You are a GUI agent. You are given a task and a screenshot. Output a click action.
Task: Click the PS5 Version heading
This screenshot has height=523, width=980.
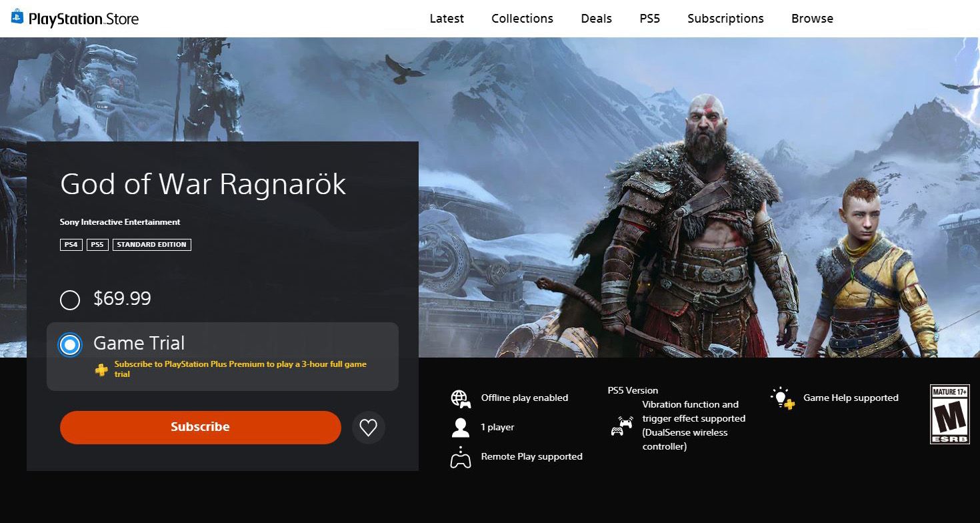tap(633, 391)
